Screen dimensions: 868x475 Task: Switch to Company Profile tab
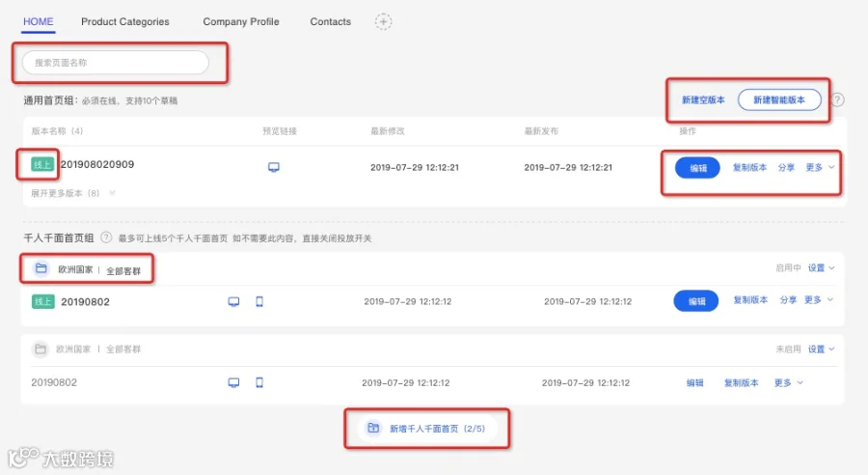(241, 21)
